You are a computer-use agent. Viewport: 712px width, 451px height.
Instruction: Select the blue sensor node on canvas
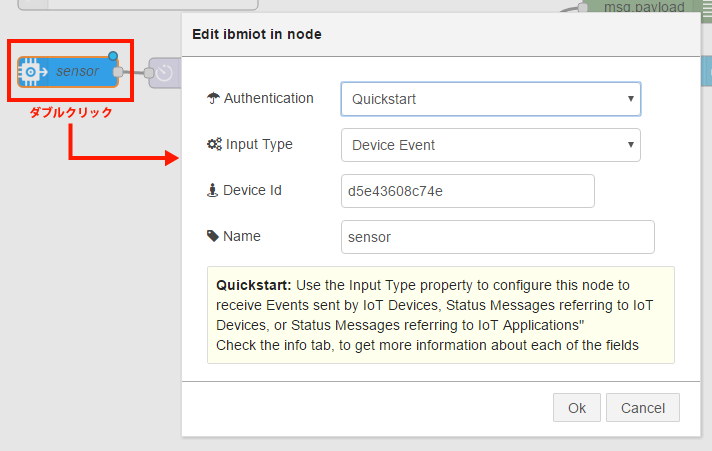tap(68, 72)
